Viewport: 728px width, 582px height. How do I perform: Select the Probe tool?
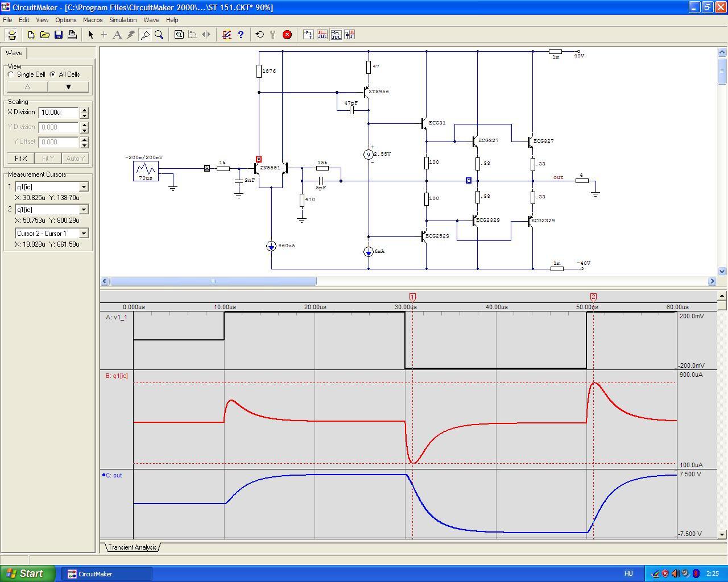145,35
